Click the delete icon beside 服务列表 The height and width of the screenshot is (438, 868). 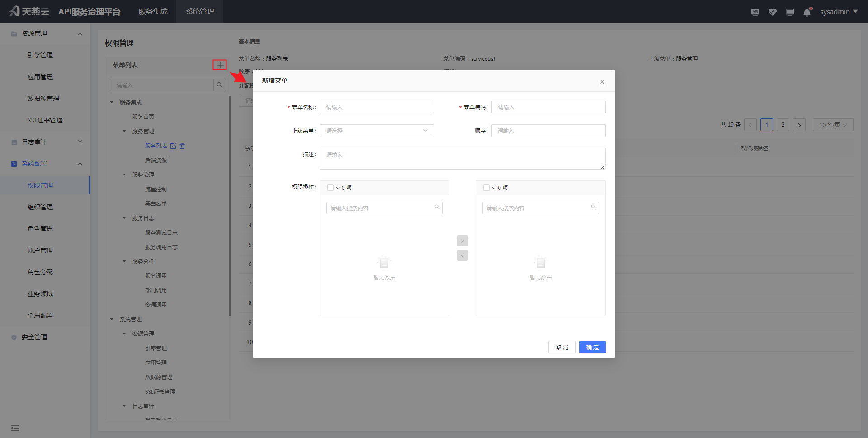[182, 146]
